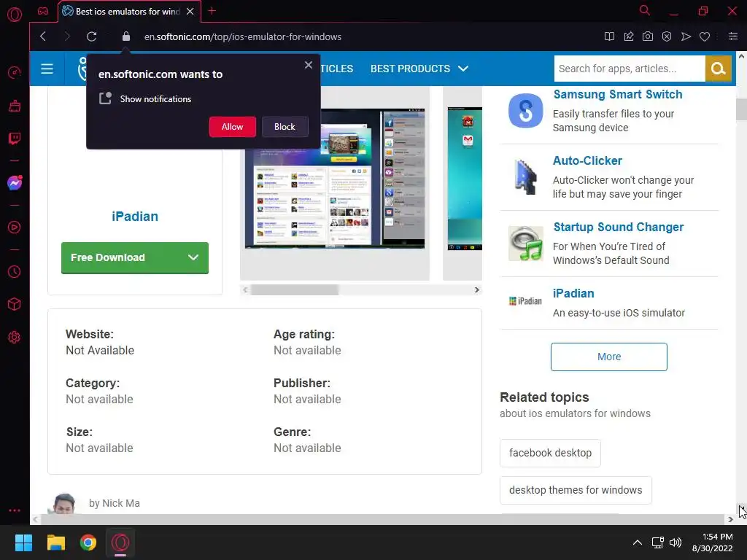Click the Samsung Smart Switch app icon
This screenshot has height=560, width=747.
pyautogui.click(x=525, y=111)
